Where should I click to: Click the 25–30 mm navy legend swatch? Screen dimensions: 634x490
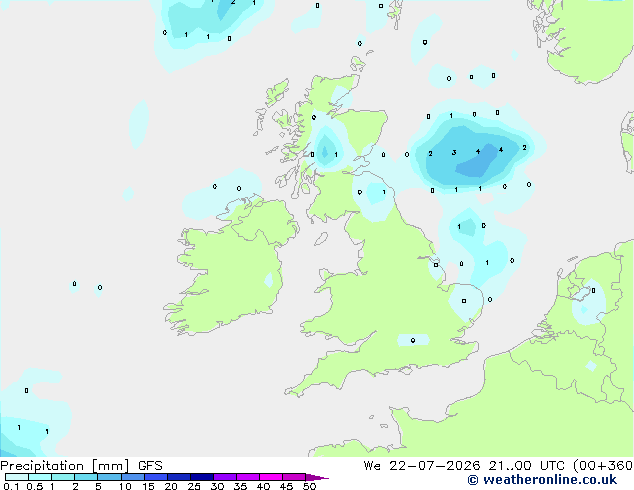[201, 477]
